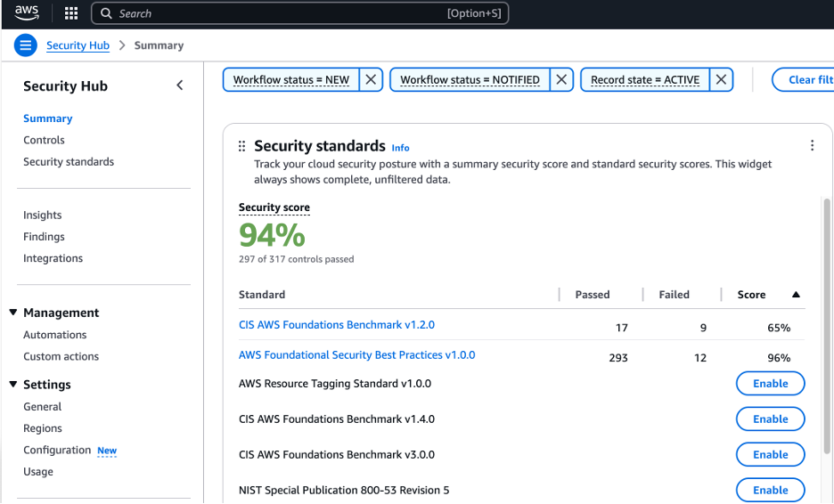Viewport: 834px width, 504px height.
Task: Edit Workflow status = NEW filter
Action: 291,80
